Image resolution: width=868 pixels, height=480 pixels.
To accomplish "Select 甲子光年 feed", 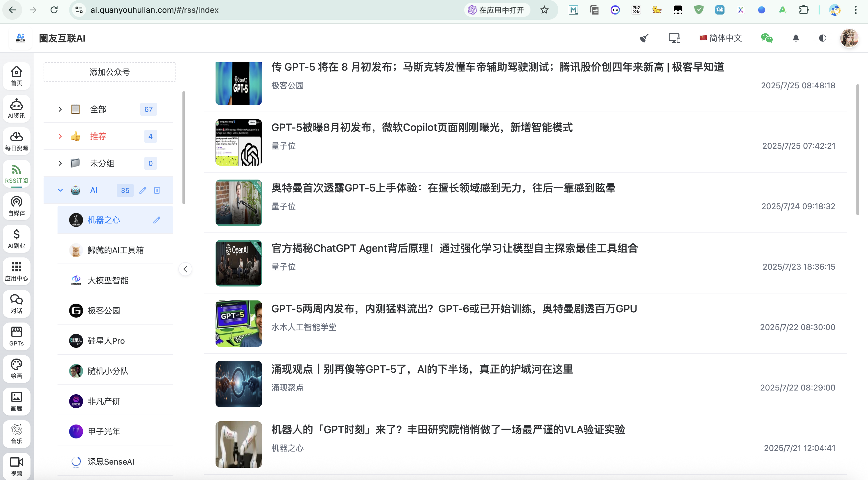I will coord(115,431).
